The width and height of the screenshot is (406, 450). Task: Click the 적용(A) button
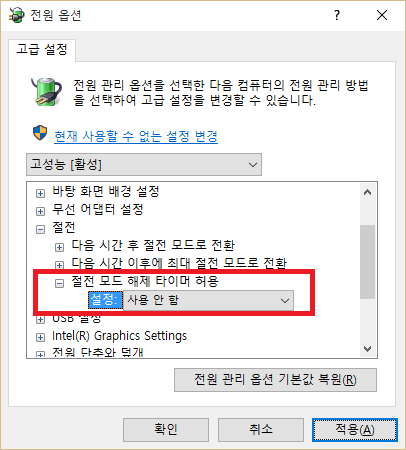(355, 430)
